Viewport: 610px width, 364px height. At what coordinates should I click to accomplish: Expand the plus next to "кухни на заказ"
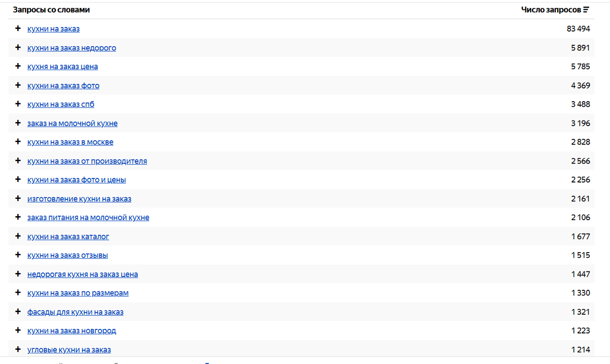click(x=18, y=28)
